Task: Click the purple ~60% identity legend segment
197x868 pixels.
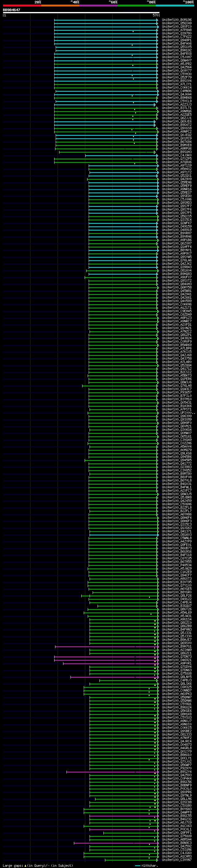Action: pos(99,6)
